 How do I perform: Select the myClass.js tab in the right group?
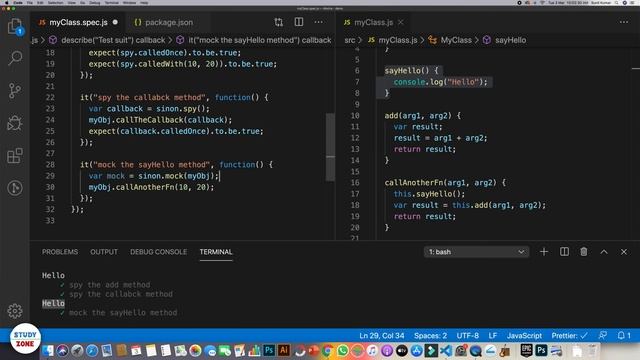coord(373,22)
